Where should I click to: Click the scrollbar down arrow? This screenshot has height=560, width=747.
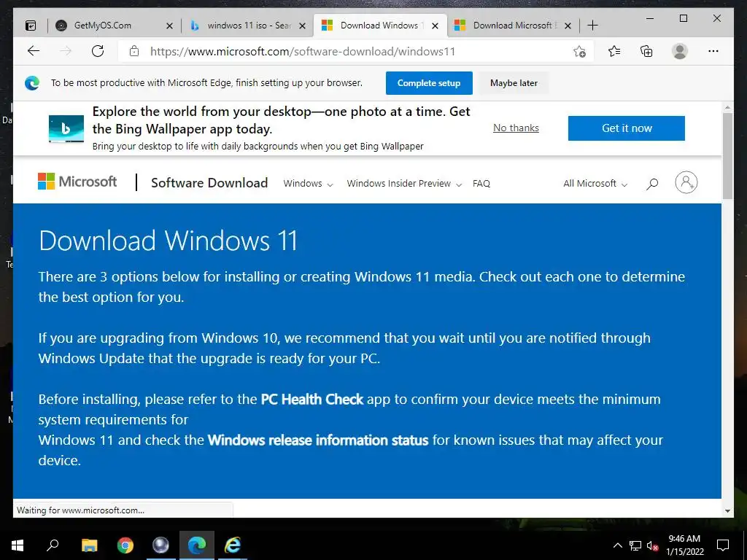(x=727, y=511)
